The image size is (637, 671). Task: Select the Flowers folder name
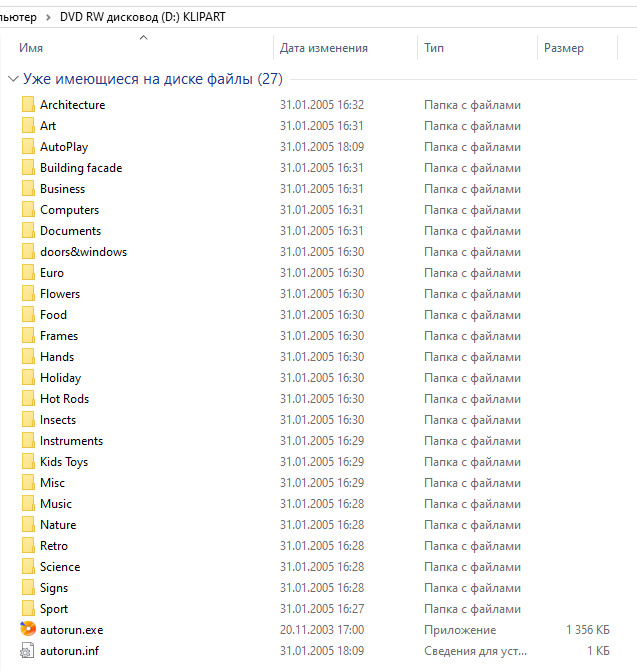point(60,294)
